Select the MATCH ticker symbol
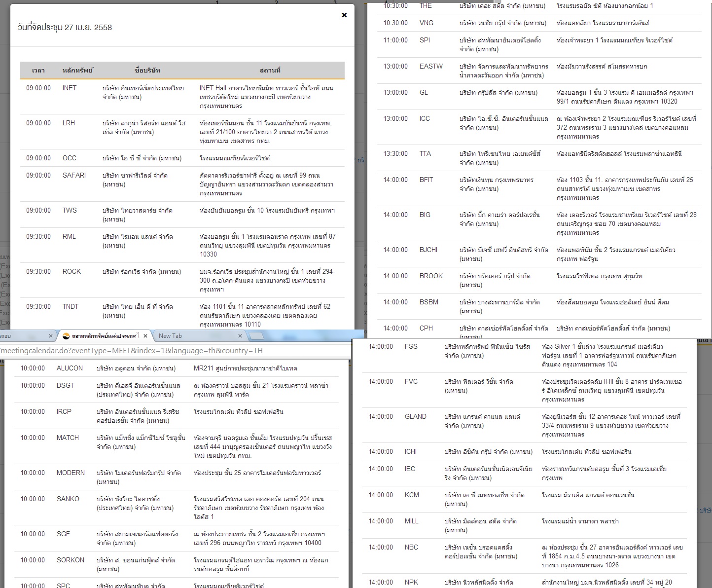 [x=68, y=438]
